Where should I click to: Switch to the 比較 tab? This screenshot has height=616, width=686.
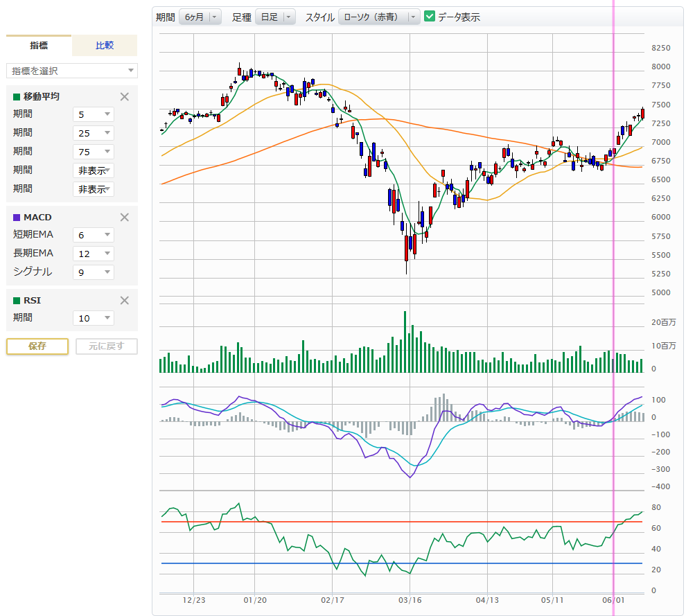click(x=105, y=46)
